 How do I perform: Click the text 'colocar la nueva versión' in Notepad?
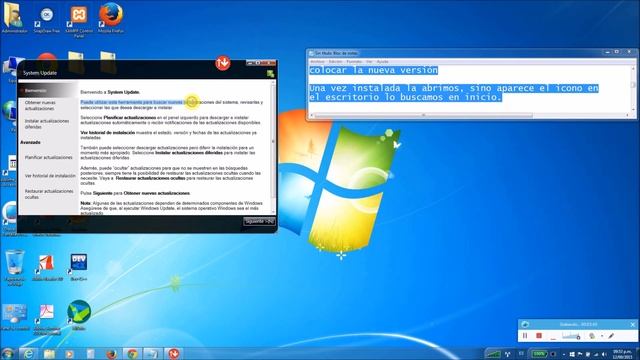(x=373, y=70)
